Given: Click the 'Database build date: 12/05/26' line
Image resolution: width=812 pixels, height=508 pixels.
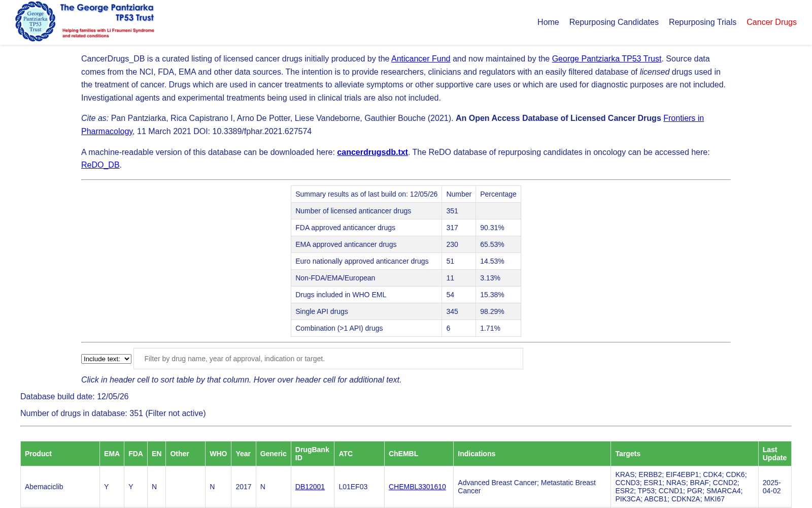Looking at the screenshot, I should (x=75, y=397).
